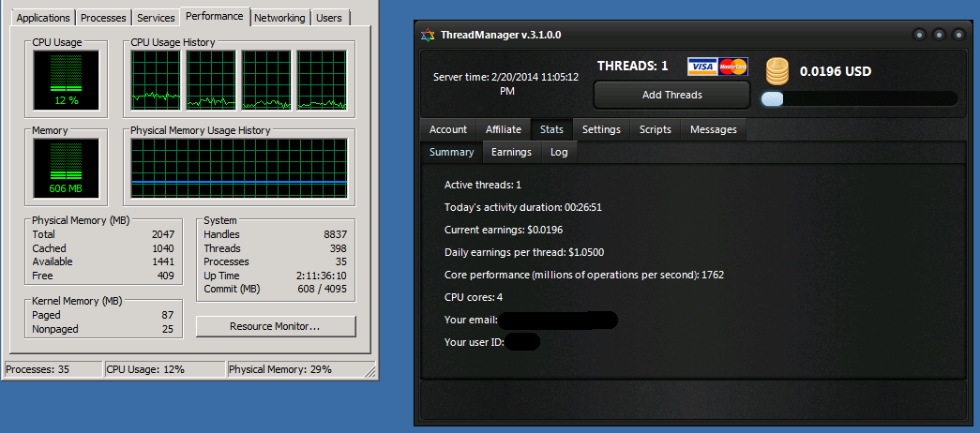Click the earnings progress slider bar
Screen dimensions: 980x433
click(859, 98)
